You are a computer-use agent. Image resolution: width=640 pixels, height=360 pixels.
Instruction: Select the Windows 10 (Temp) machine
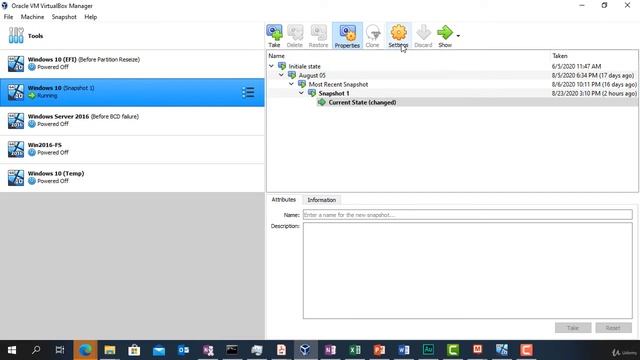(x=132, y=178)
